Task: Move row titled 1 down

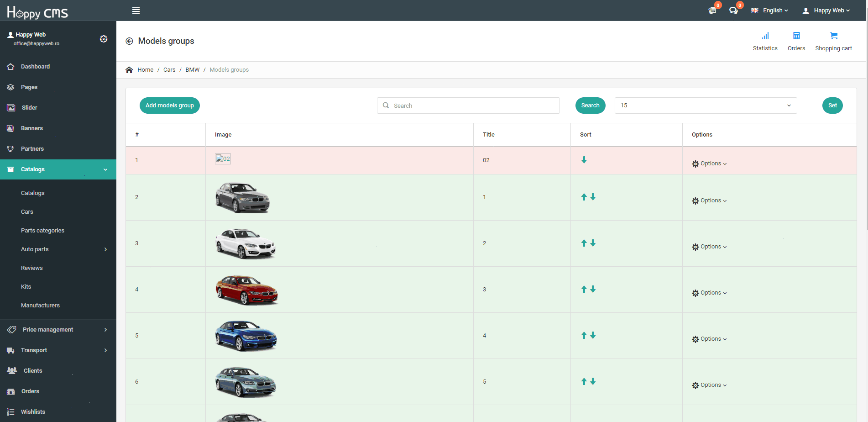Action: pos(593,197)
